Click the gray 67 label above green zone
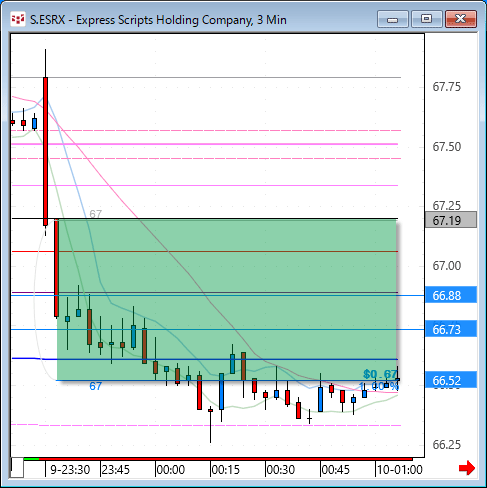 (x=96, y=214)
